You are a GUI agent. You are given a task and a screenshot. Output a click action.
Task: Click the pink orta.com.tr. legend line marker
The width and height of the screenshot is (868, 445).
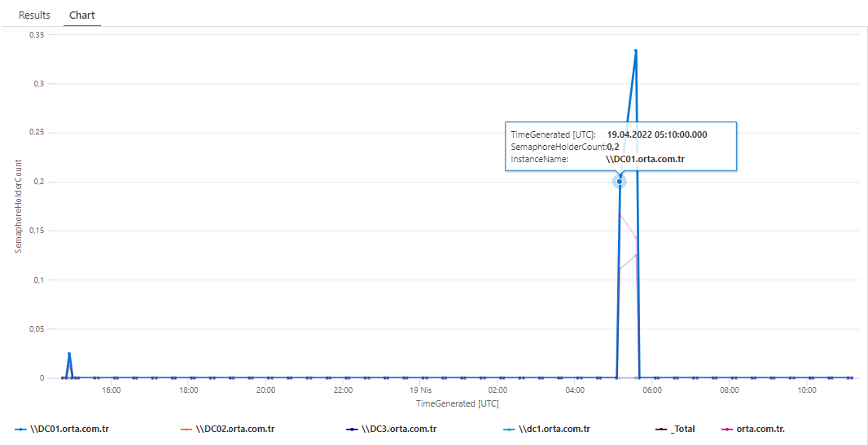pyautogui.click(x=727, y=430)
